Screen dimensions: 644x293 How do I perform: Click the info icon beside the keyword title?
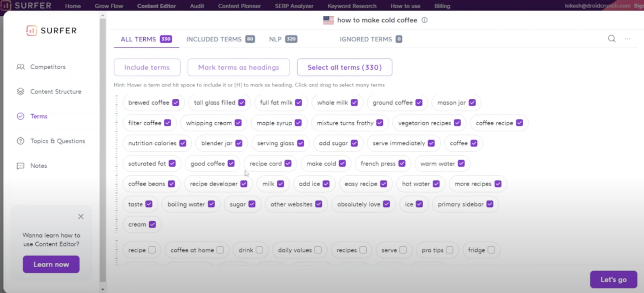click(424, 20)
